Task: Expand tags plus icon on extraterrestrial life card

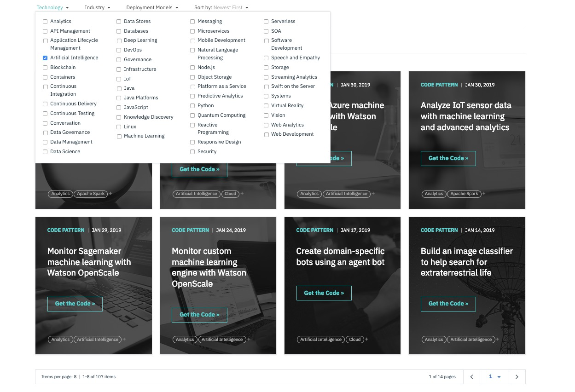Action: (x=498, y=340)
